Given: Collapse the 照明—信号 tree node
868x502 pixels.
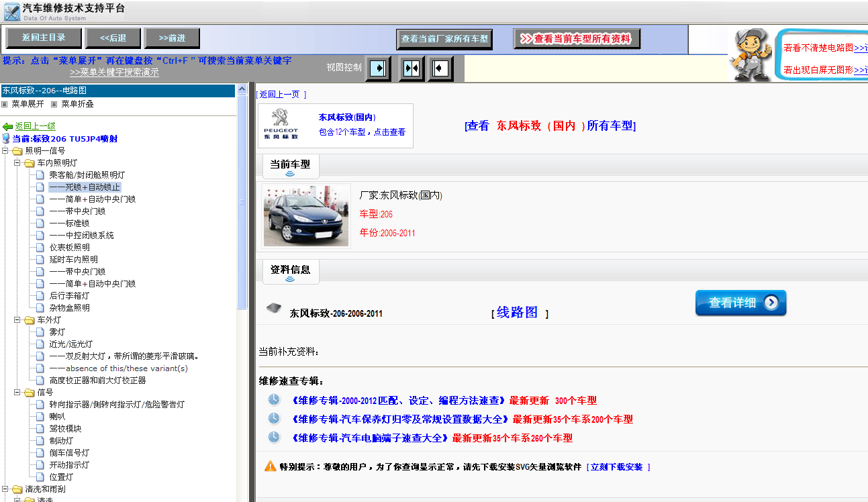Looking at the screenshot, I should pyautogui.click(x=5, y=151).
